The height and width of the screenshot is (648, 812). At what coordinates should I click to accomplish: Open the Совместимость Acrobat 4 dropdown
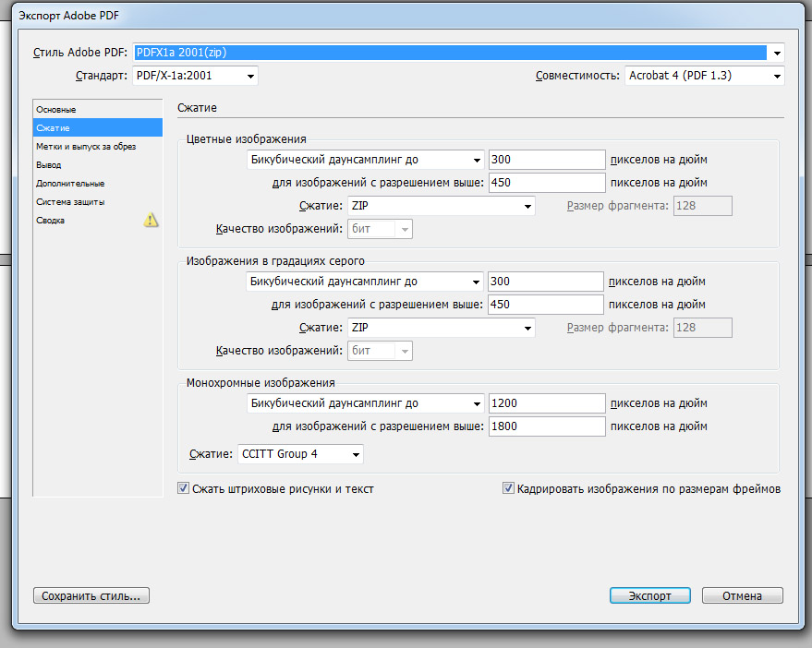tap(704, 76)
